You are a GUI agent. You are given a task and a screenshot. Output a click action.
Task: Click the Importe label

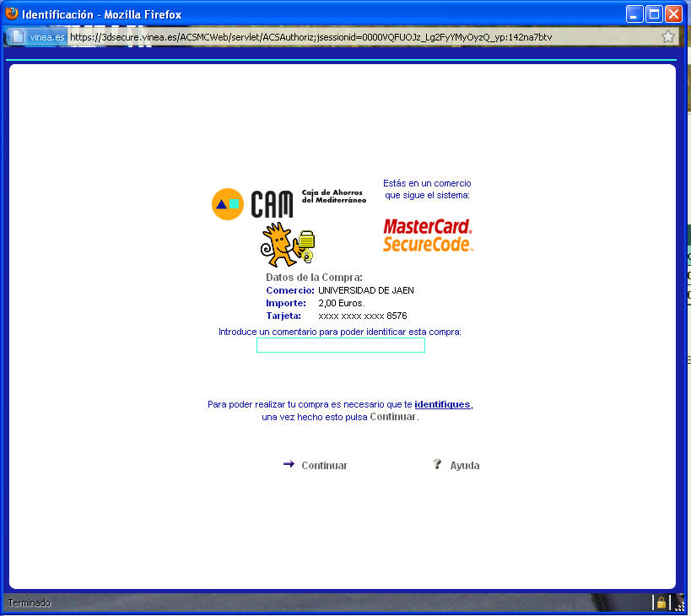point(286,303)
